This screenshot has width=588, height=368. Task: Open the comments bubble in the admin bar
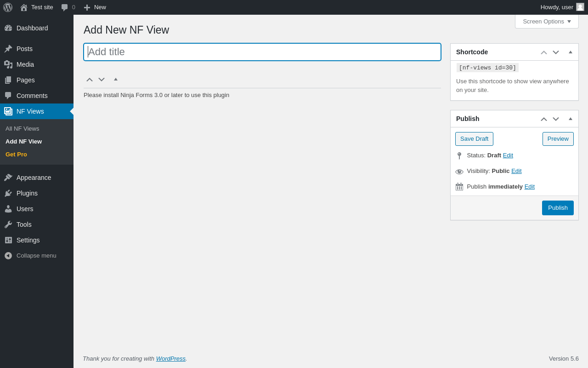click(65, 7)
